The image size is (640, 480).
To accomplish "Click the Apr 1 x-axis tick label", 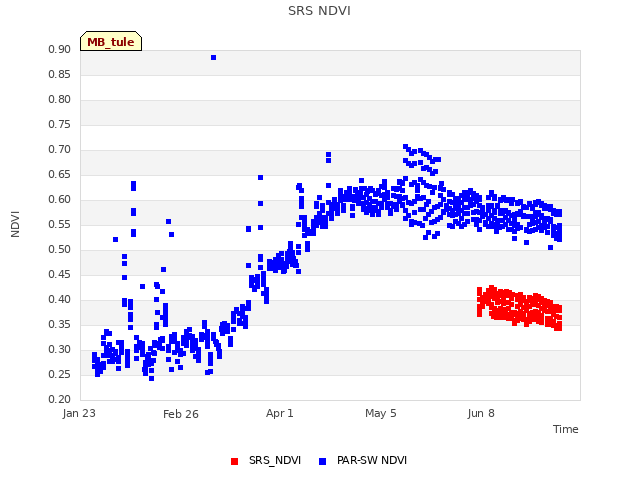I will (280, 413).
